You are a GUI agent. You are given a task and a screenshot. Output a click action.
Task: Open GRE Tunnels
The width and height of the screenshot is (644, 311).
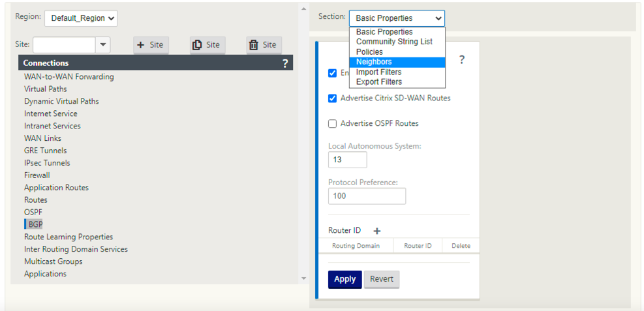click(x=45, y=151)
